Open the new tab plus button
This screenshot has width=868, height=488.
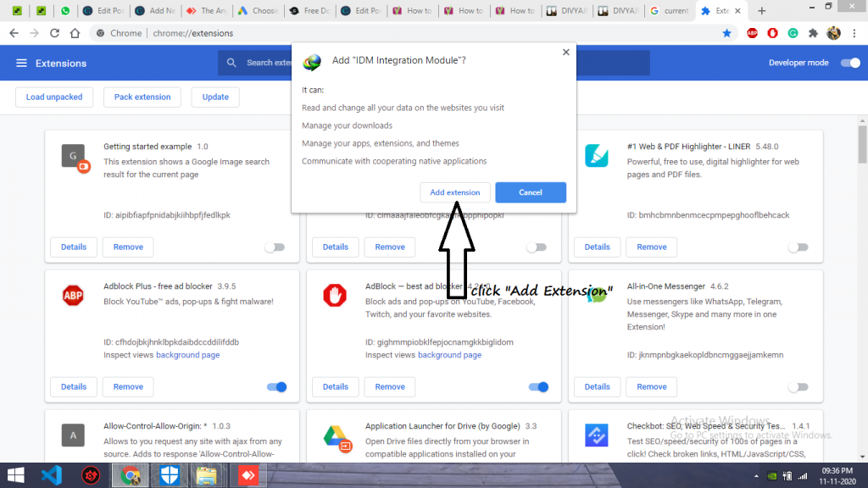coord(762,10)
